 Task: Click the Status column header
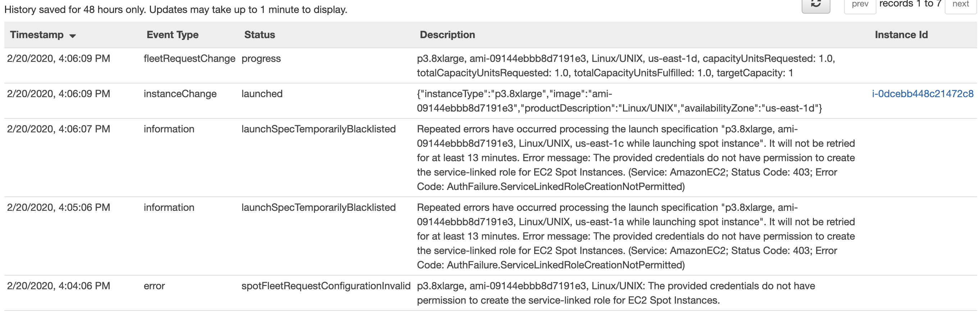coord(260,35)
